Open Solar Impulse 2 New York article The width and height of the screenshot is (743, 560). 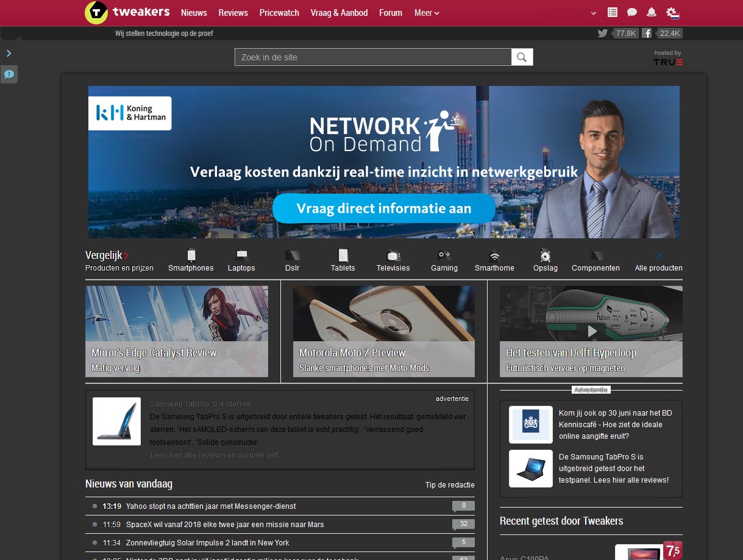(x=208, y=543)
